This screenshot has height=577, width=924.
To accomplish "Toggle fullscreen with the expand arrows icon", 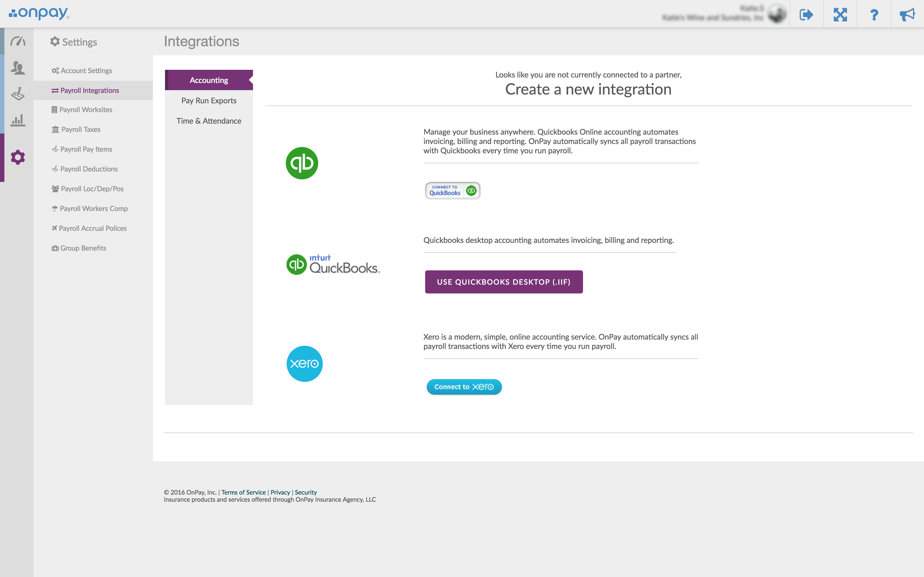I will 840,15.
